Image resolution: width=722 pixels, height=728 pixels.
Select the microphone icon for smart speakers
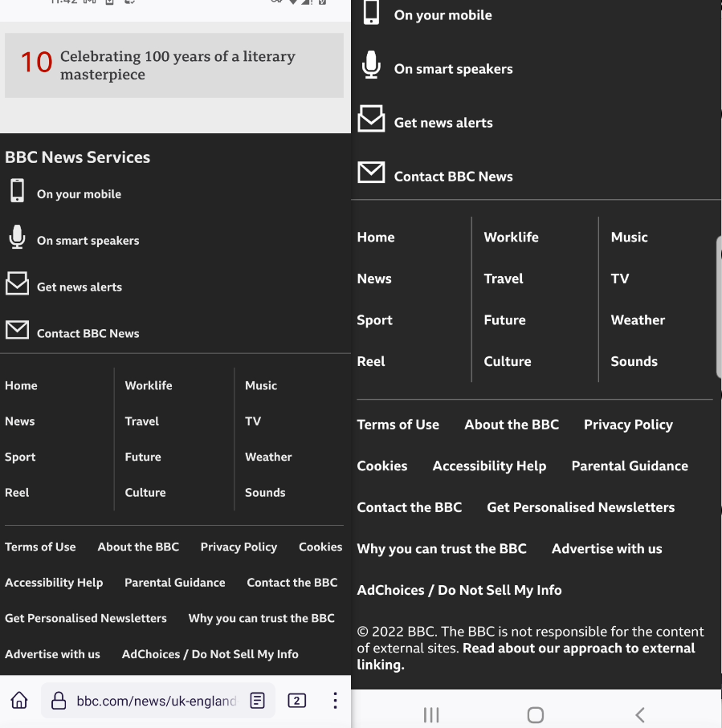point(17,236)
